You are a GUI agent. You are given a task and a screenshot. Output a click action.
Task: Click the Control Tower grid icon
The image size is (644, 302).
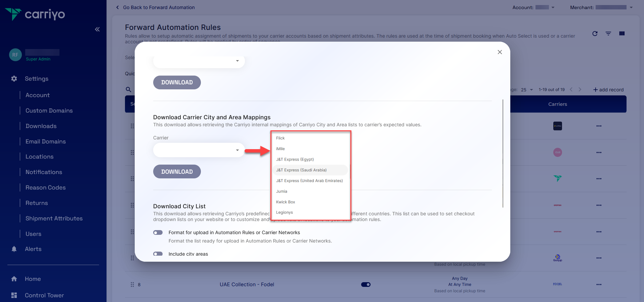14,295
